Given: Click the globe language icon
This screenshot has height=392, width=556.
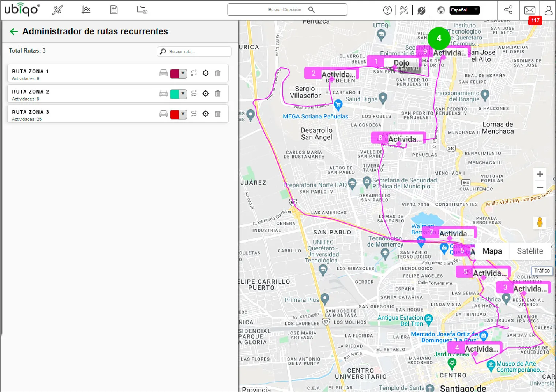Looking at the screenshot, I should point(441,10).
